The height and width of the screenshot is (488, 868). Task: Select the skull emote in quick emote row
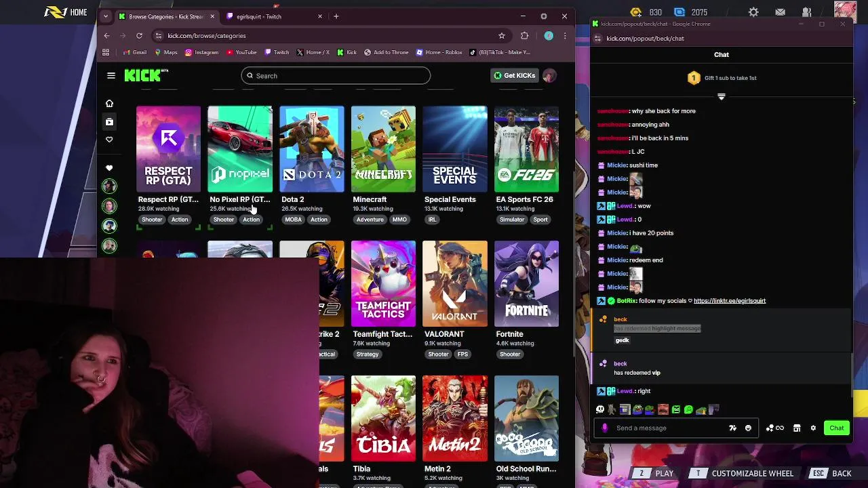pyautogui.click(x=600, y=409)
